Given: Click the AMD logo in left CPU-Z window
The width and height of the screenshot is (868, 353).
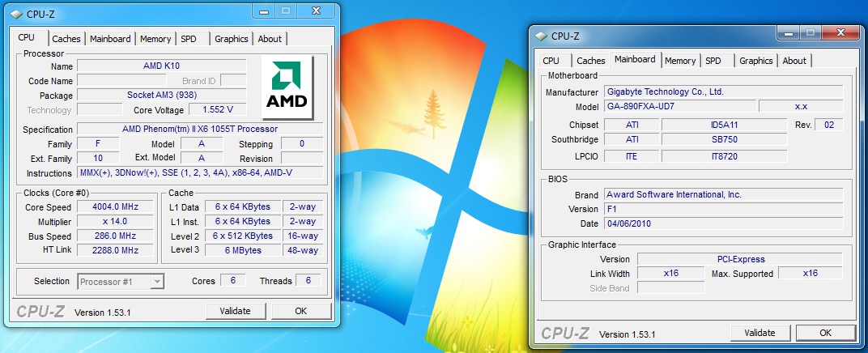Looking at the screenshot, I should 287,87.
